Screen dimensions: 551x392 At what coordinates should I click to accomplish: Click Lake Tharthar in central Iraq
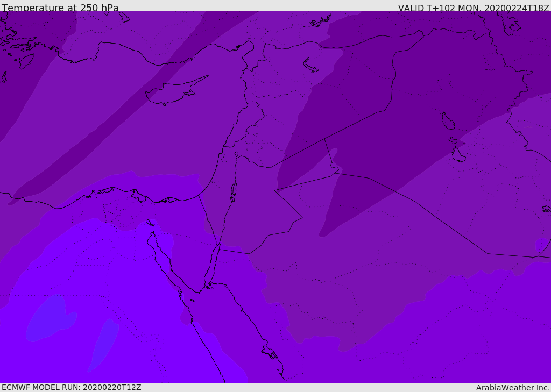coord(448,122)
